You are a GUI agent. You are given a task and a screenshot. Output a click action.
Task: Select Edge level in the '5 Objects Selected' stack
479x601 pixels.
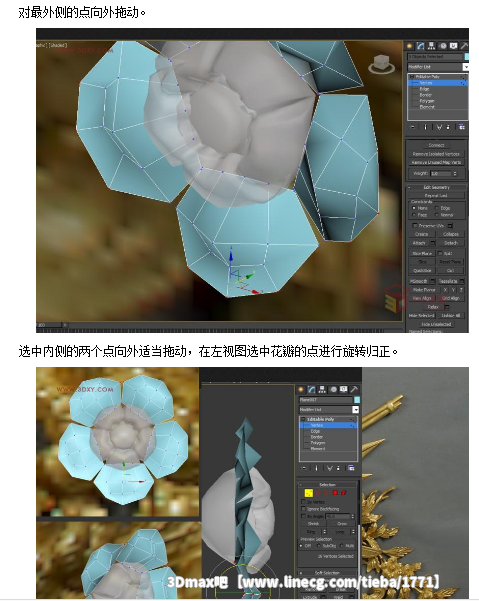click(x=424, y=89)
